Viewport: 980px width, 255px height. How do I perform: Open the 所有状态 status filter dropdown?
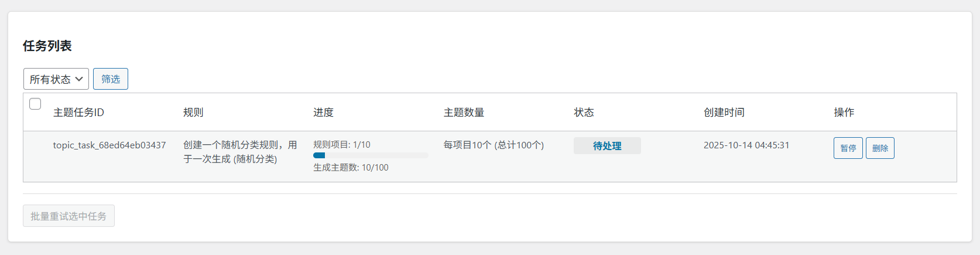pyautogui.click(x=56, y=79)
